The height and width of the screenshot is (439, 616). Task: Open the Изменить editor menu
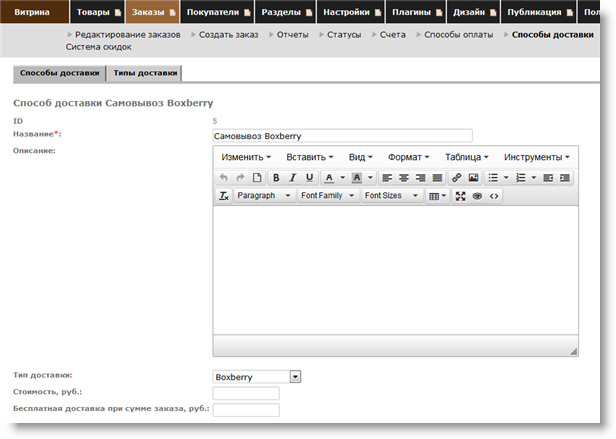point(246,157)
